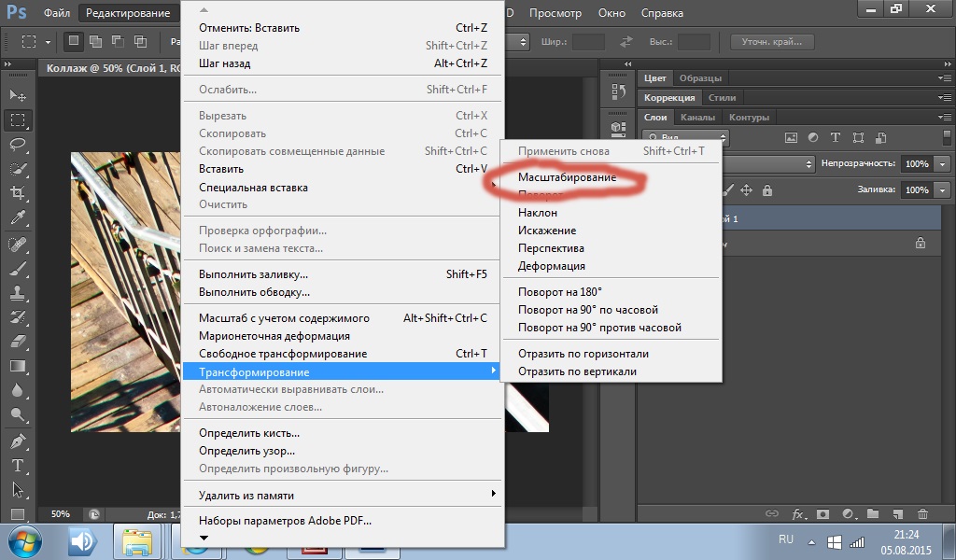Add a layer style via fx icon
Viewport: 956px width, 560px height.
798,513
